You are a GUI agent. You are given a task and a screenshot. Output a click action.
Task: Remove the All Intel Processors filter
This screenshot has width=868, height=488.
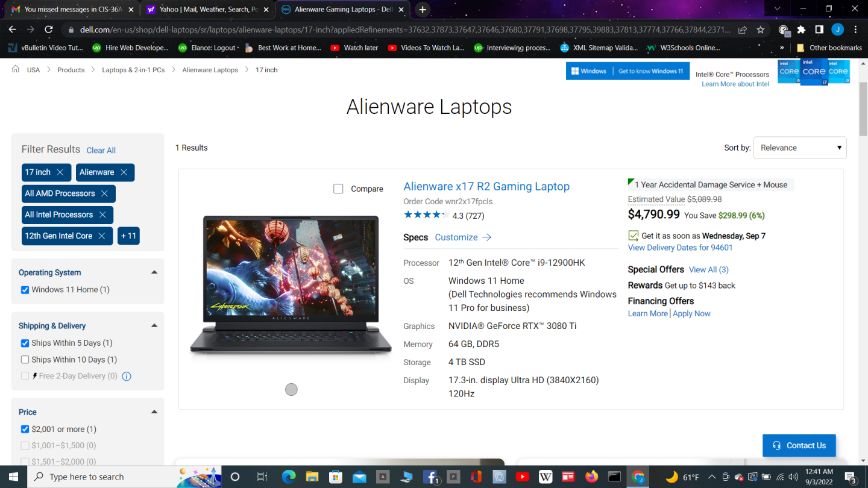click(x=102, y=214)
